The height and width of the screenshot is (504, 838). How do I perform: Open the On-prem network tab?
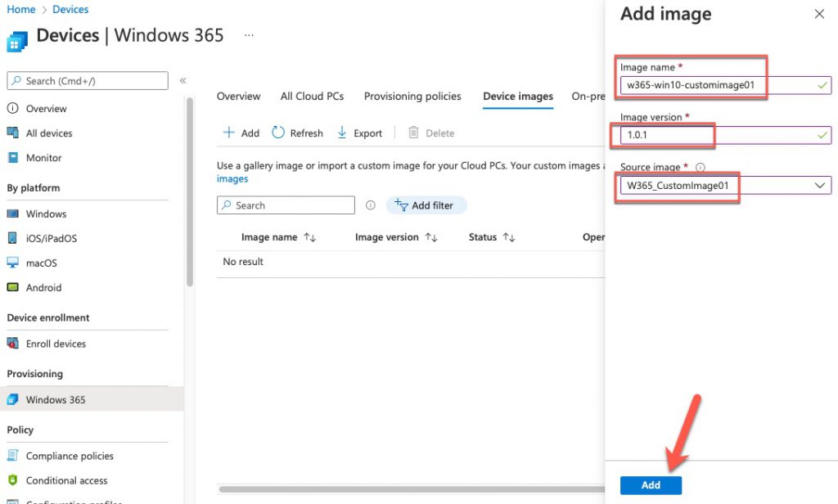tap(588, 97)
